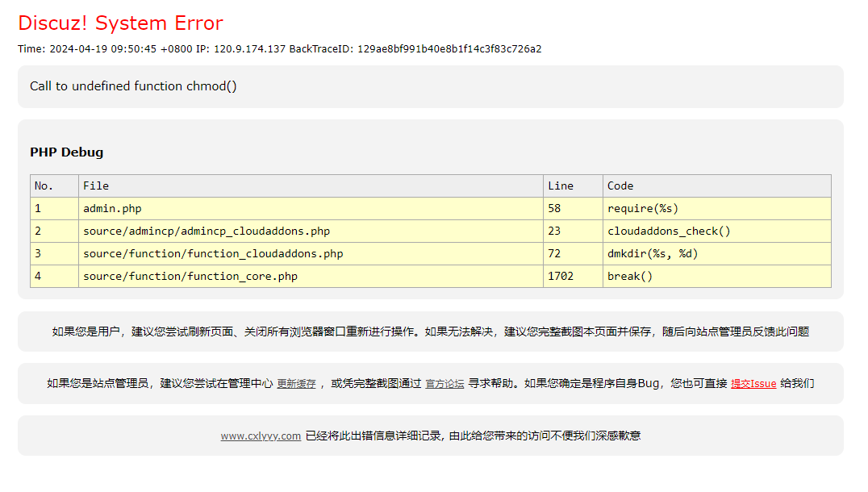Image resolution: width=868 pixels, height=492 pixels.
Task: Open the www.cxlyyy.com link
Action: point(261,436)
